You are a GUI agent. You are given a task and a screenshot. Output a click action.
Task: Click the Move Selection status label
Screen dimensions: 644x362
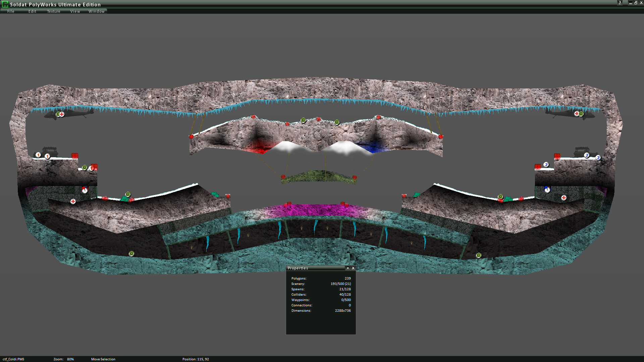tap(103, 359)
